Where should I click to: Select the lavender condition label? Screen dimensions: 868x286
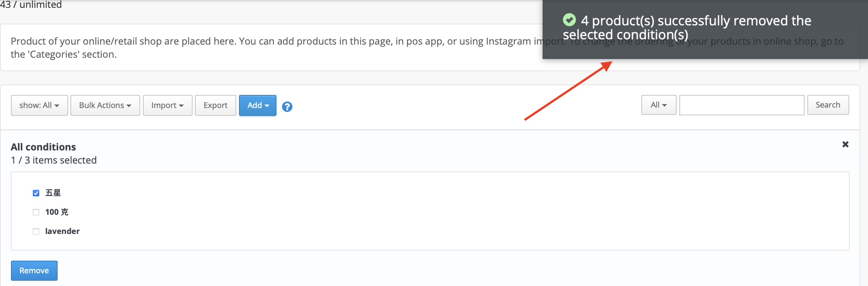62,231
